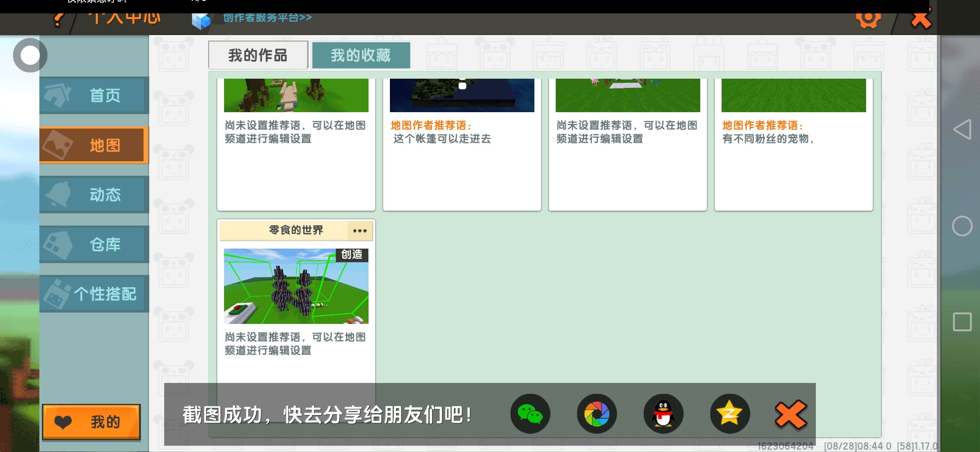Switch to 我的收藏 tab
The image size is (980, 452).
361,55
